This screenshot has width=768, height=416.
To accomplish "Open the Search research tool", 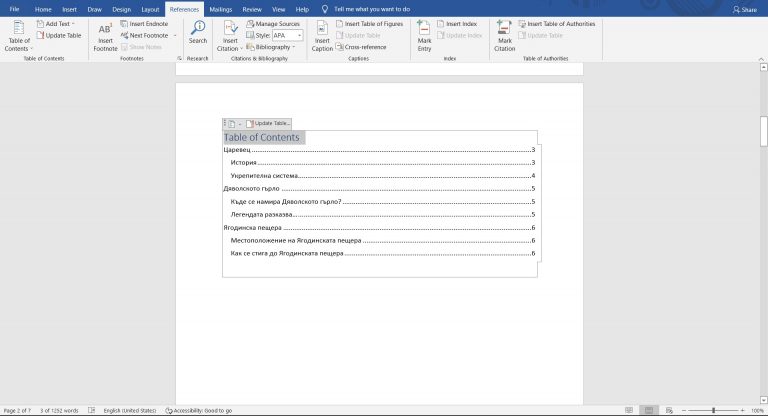I will [x=198, y=32].
